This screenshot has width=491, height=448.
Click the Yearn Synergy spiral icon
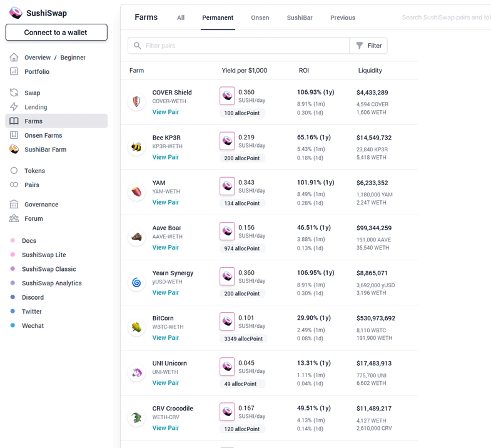(x=136, y=282)
